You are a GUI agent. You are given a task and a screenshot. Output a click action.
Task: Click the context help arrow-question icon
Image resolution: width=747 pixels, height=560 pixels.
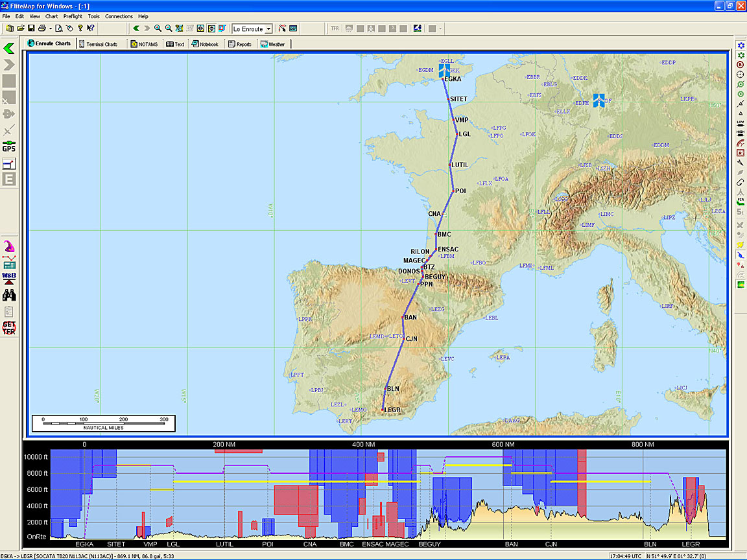[91, 29]
